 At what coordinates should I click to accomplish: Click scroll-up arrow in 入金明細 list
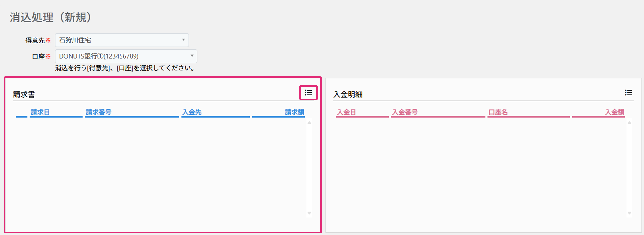click(629, 123)
